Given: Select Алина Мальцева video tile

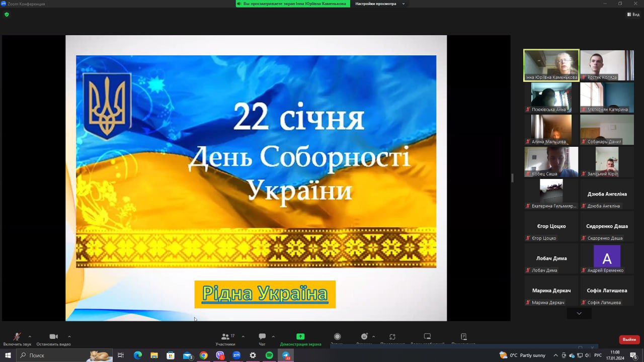Looking at the screenshot, I should (551, 130).
